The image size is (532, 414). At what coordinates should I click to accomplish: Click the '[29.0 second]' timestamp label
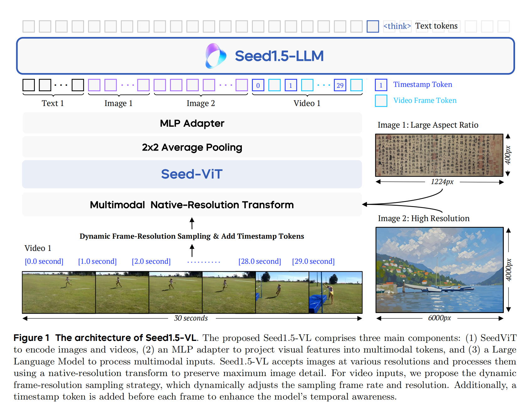pyautogui.click(x=313, y=261)
